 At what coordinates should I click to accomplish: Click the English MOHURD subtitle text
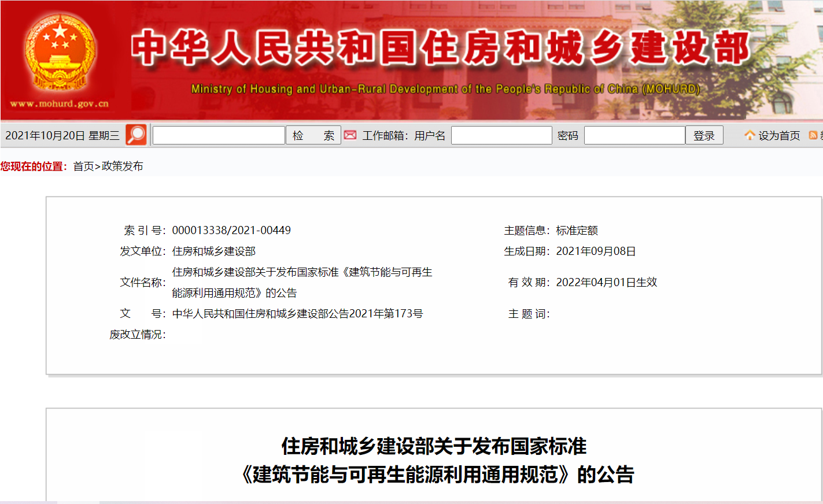point(445,89)
